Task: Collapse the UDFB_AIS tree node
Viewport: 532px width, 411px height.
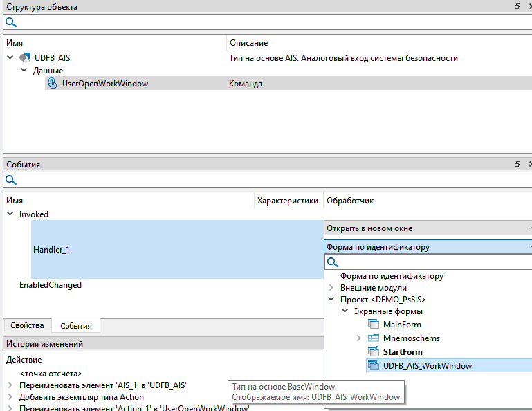Action: [10, 58]
